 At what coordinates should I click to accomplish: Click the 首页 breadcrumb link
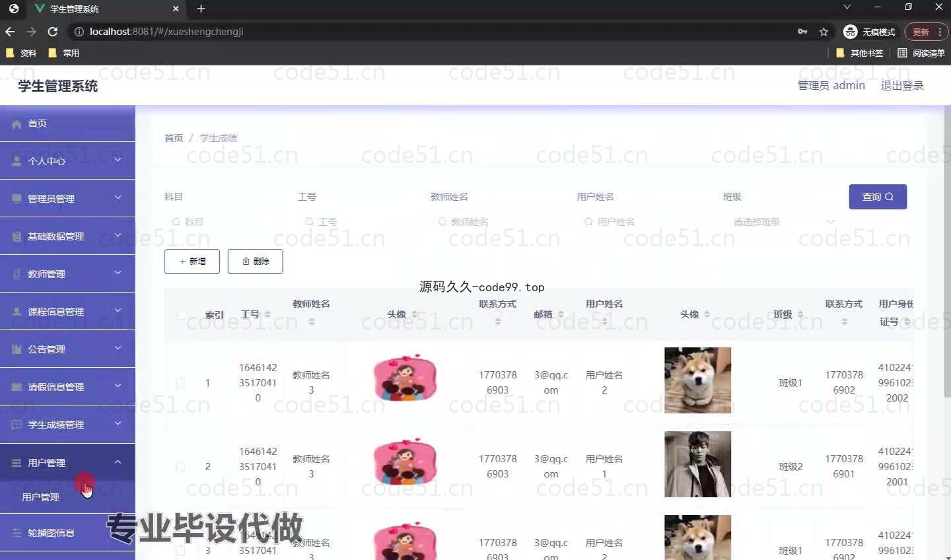[174, 138]
